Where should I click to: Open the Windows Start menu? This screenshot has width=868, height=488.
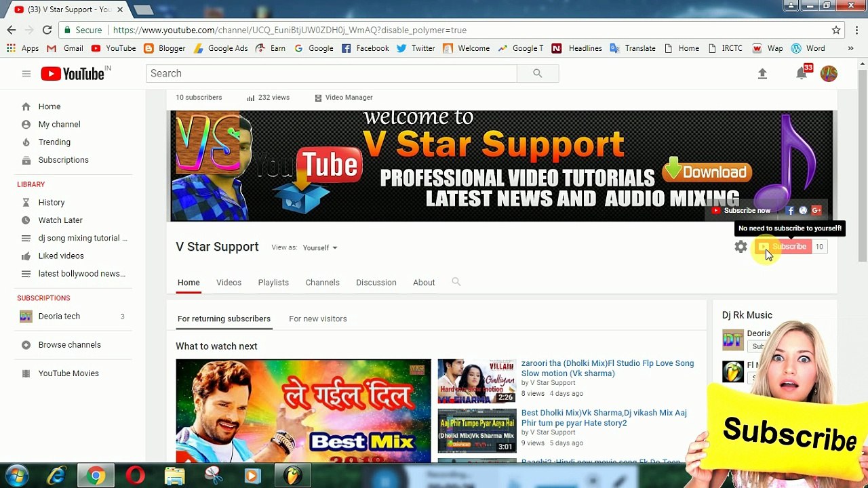coord(16,476)
